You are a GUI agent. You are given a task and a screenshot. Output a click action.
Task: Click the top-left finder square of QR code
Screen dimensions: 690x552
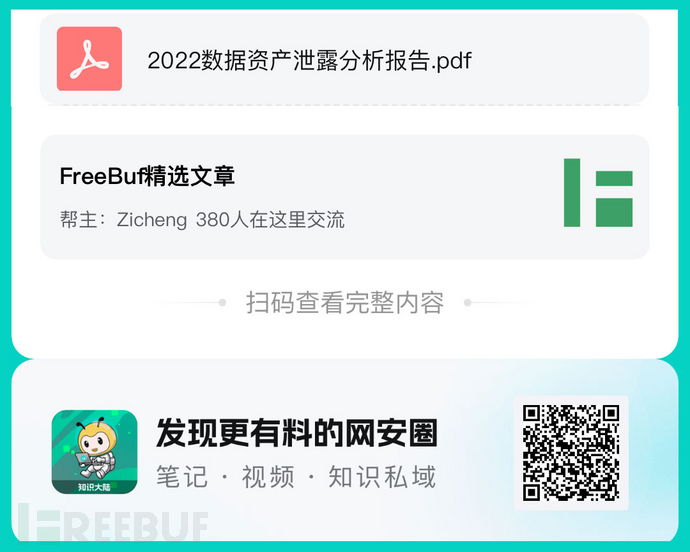[x=531, y=413]
